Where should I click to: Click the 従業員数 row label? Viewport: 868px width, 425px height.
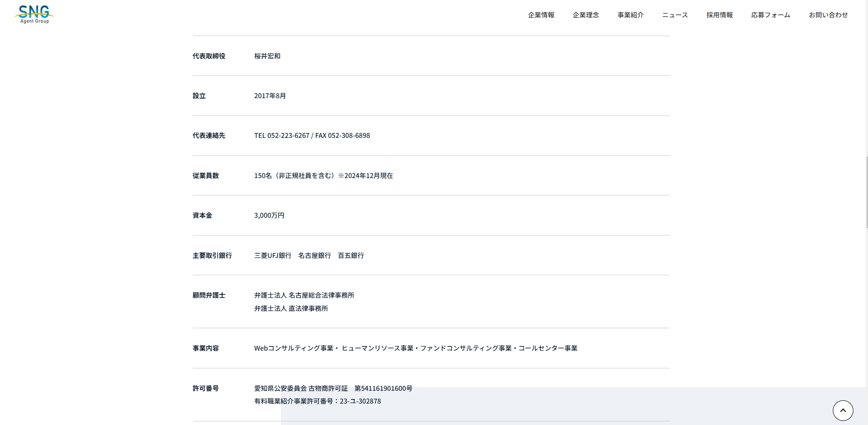pos(206,176)
